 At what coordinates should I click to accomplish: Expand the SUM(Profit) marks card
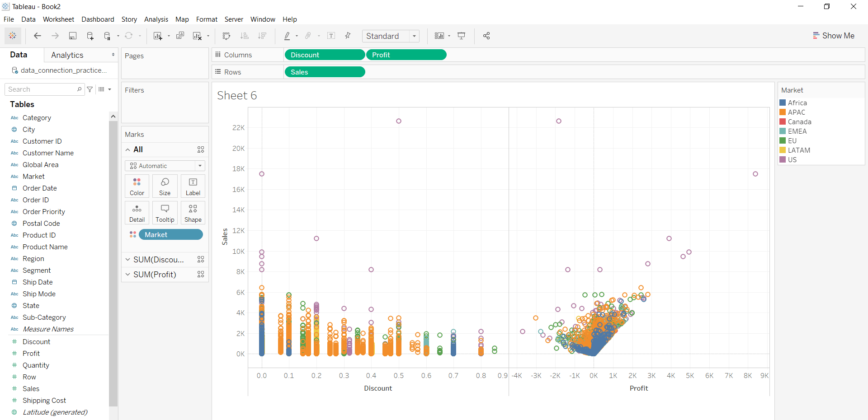point(127,274)
